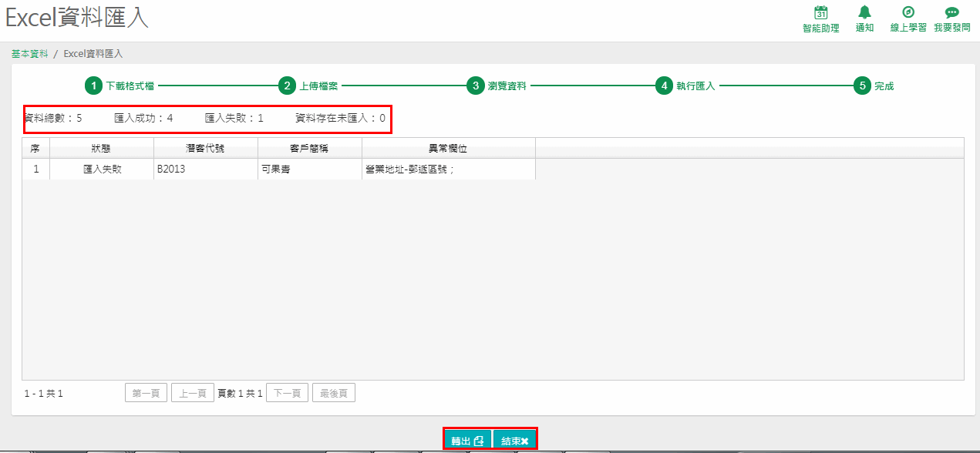
Task: Open the 智能助理 calendar icon
Action: pos(820,12)
